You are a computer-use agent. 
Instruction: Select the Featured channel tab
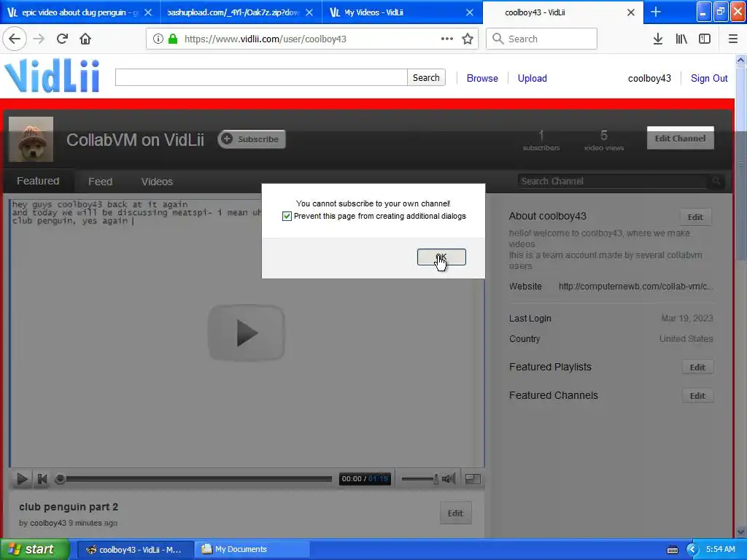38,181
